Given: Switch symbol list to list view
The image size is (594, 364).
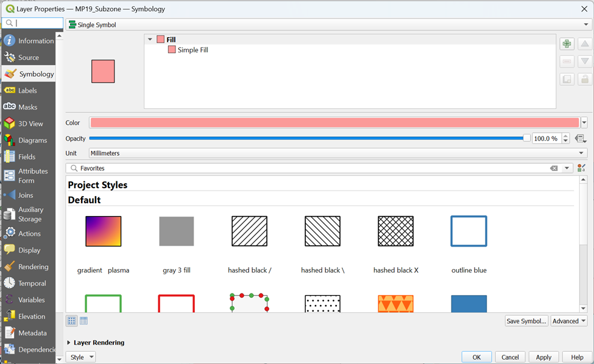Looking at the screenshot, I should (x=83, y=321).
